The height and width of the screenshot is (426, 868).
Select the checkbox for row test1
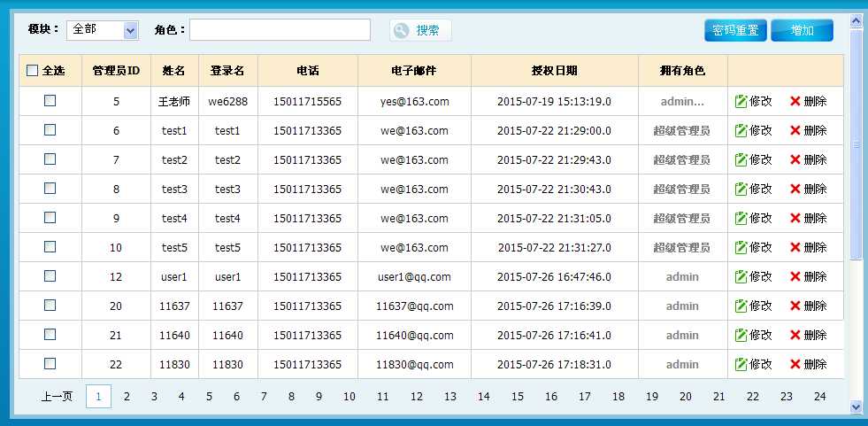(50, 129)
